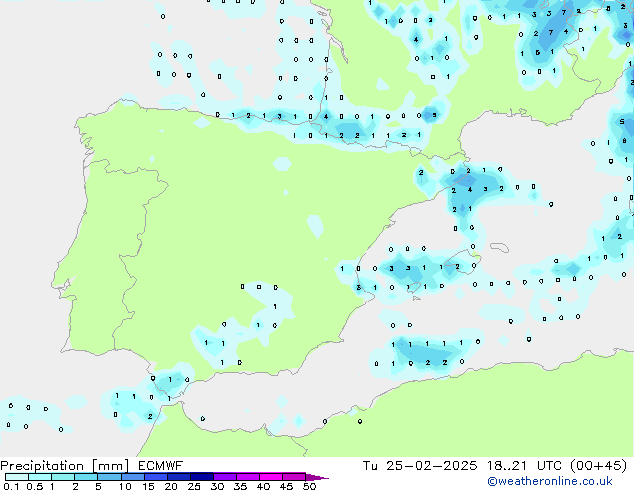Click the 0.5–1 mm legend color swatch
Image resolution: width=634 pixels, height=490 pixels.
40,477
